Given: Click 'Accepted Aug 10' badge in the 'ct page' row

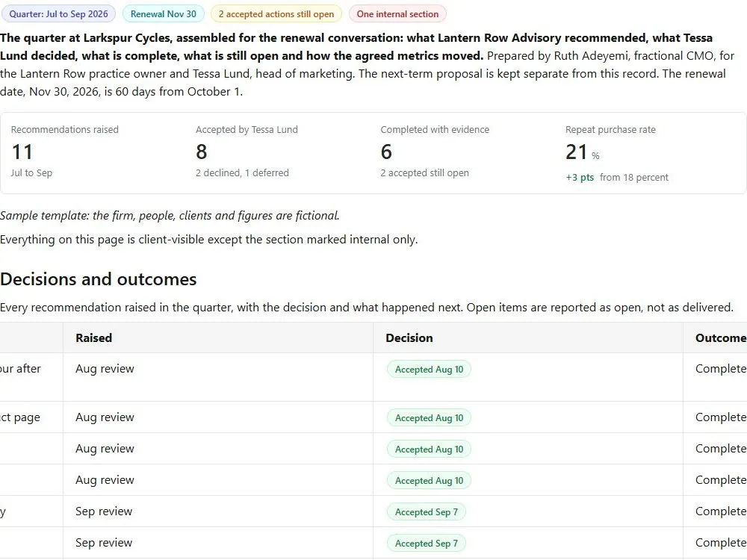Looking at the screenshot, I should click(x=429, y=418).
